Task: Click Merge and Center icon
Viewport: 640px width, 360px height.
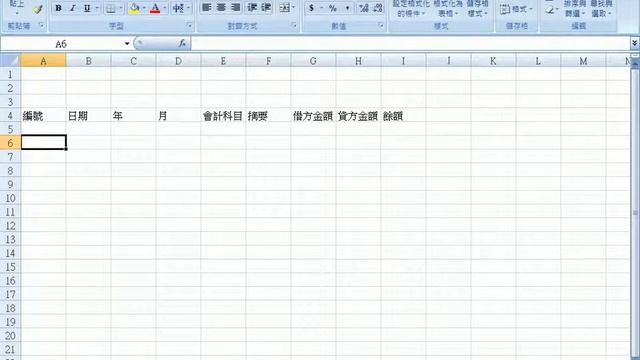Action: [x=284, y=8]
